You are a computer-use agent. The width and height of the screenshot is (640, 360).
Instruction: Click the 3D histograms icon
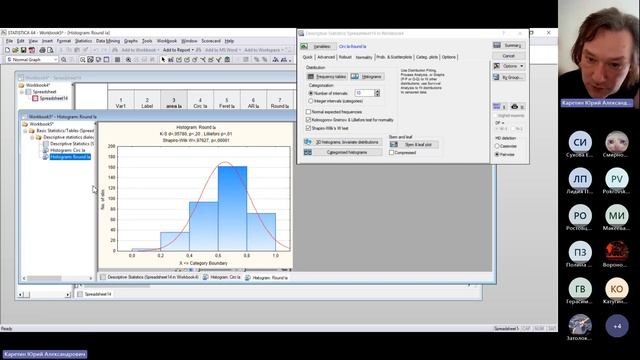pyautogui.click(x=308, y=142)
